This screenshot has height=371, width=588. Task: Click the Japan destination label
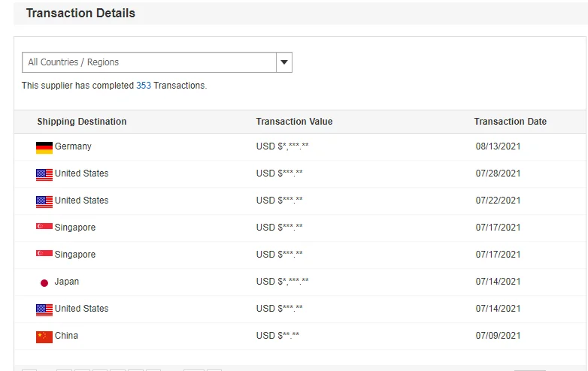[x=67, y=282]
